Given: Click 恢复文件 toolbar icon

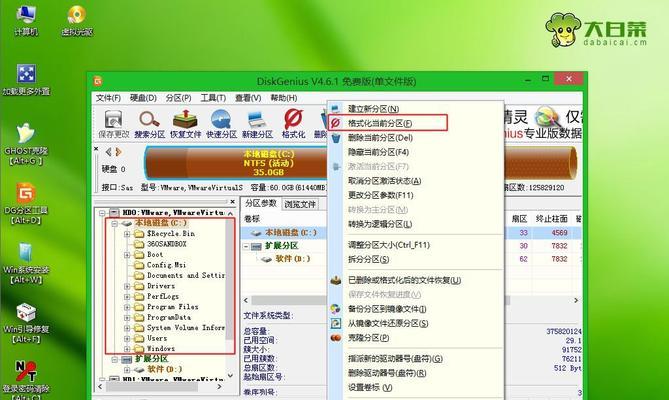Looking at the screenshot, I should point(185,124).
